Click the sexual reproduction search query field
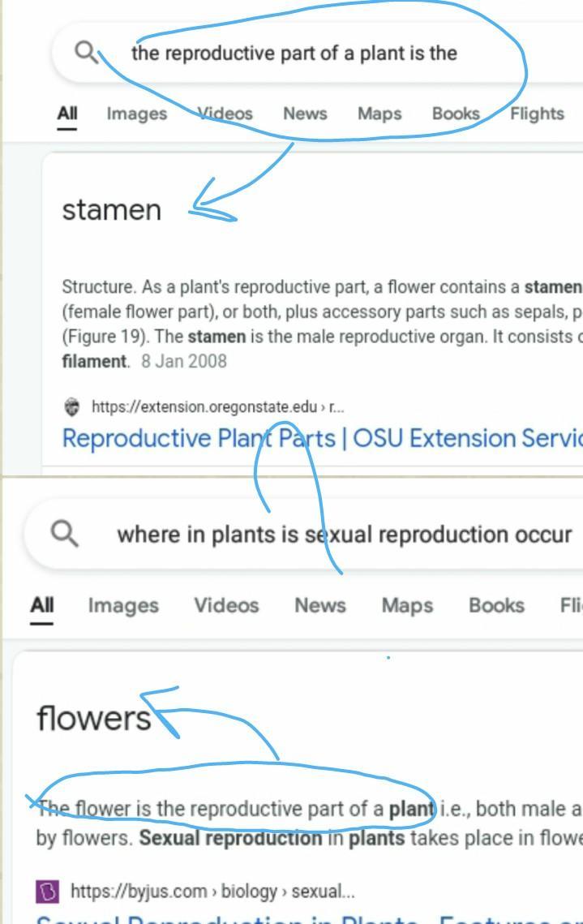 (345, 535)
